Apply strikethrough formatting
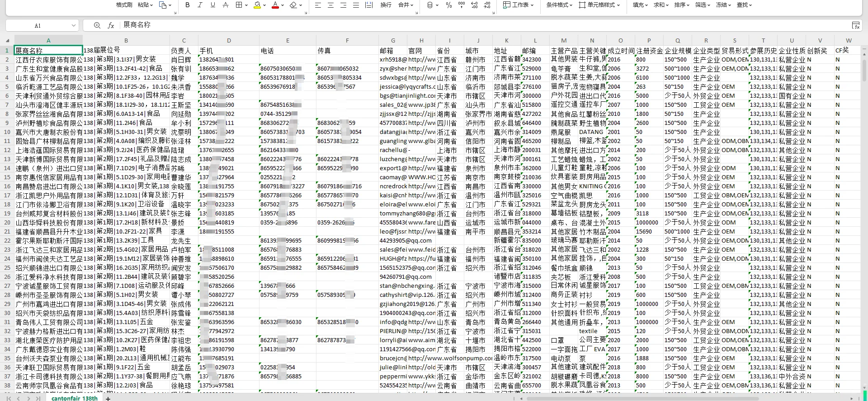Screen dimensions: 868x401 click(x=225, y=5)
